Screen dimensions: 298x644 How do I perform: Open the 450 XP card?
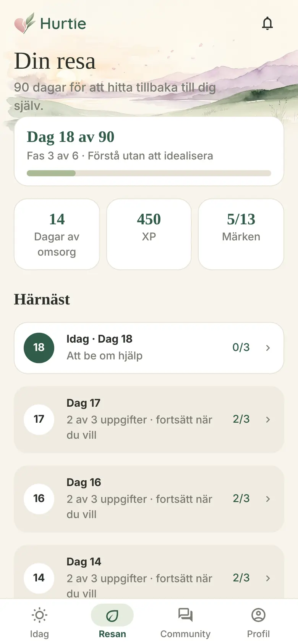(x=149, y=234)
